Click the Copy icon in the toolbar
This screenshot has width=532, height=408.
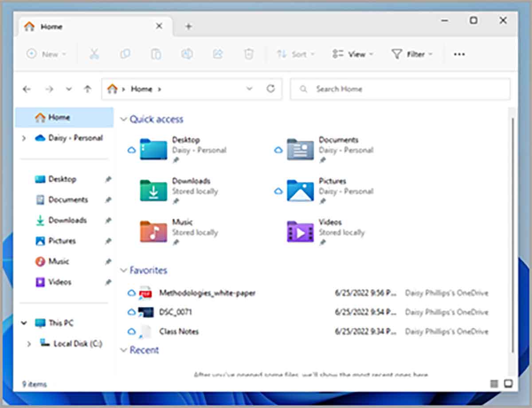tap(125, 54)
